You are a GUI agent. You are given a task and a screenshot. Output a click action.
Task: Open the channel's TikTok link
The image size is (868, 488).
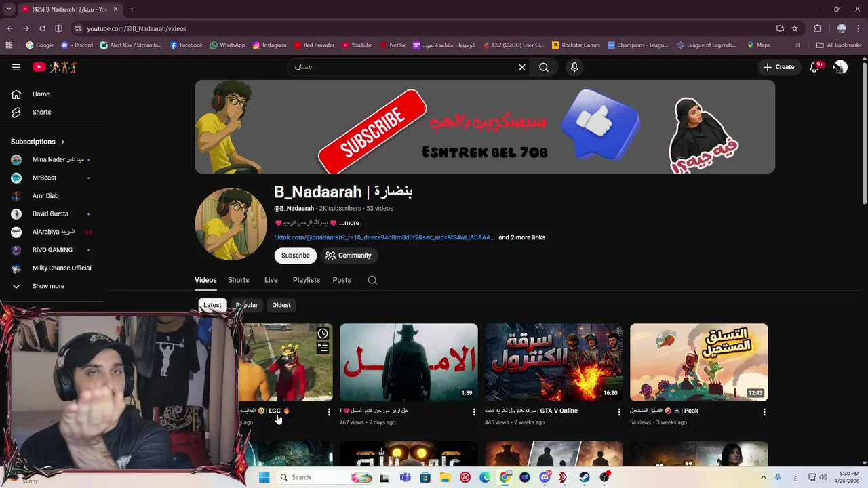pos(384,237)
